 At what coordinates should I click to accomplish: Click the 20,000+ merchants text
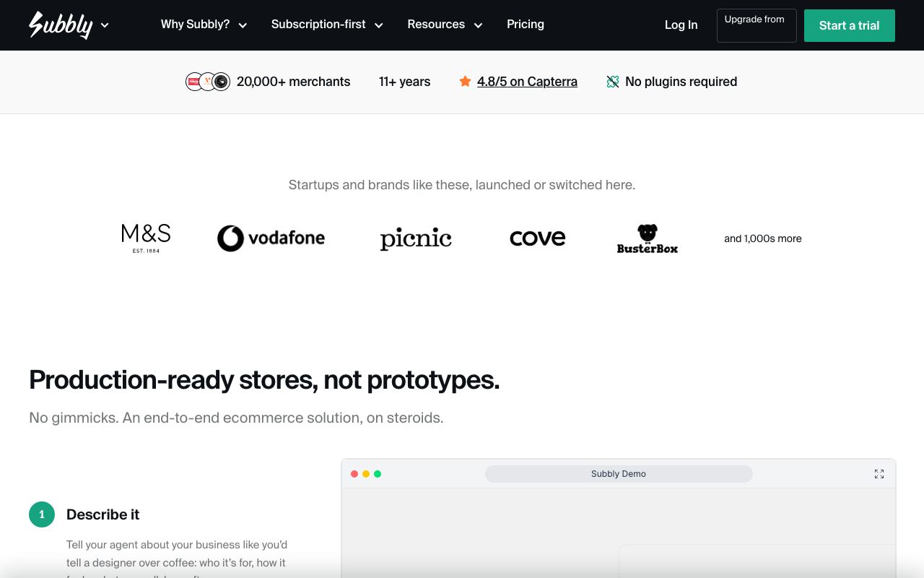pos(293,82)
